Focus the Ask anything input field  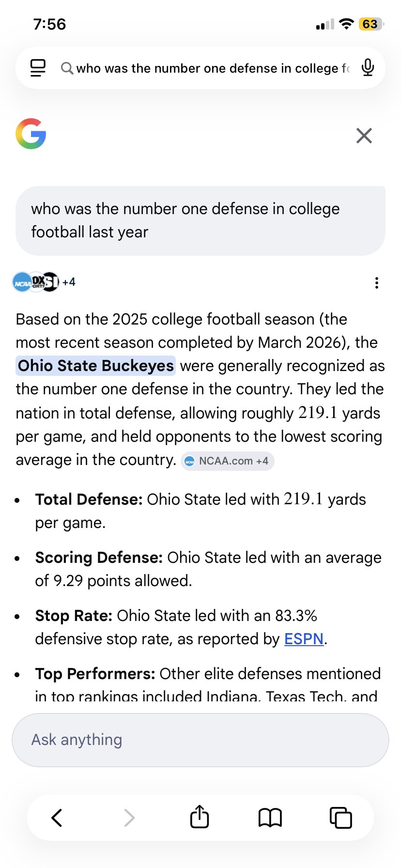200,740
